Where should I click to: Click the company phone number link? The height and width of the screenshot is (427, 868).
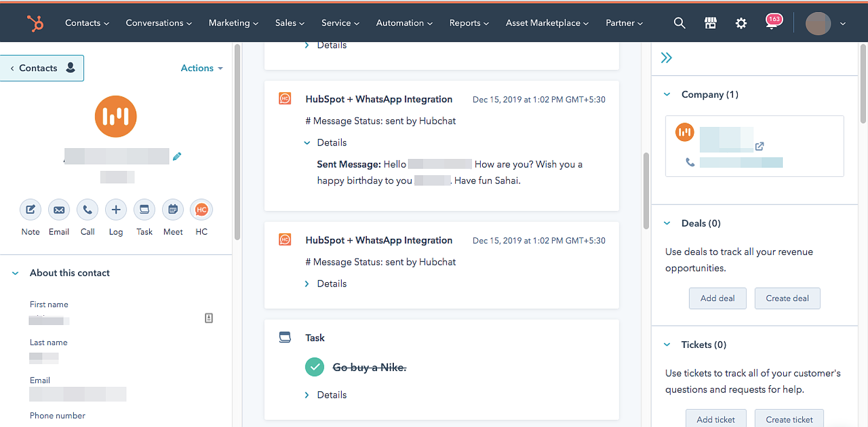click(x=741, y=162)
